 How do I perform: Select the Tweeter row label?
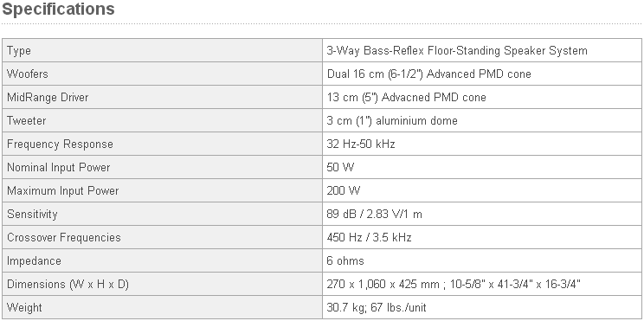26,120
